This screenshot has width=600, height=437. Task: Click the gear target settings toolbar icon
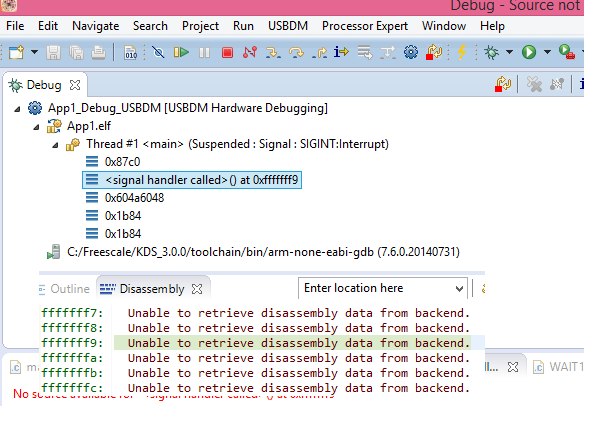(411, 52)
